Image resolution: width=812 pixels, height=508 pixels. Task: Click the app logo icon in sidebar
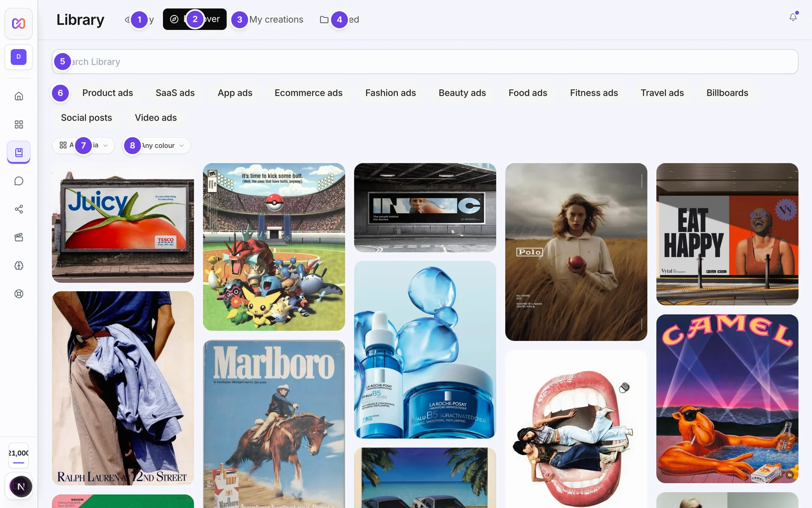pyautogui.click(x=18, y=23)
